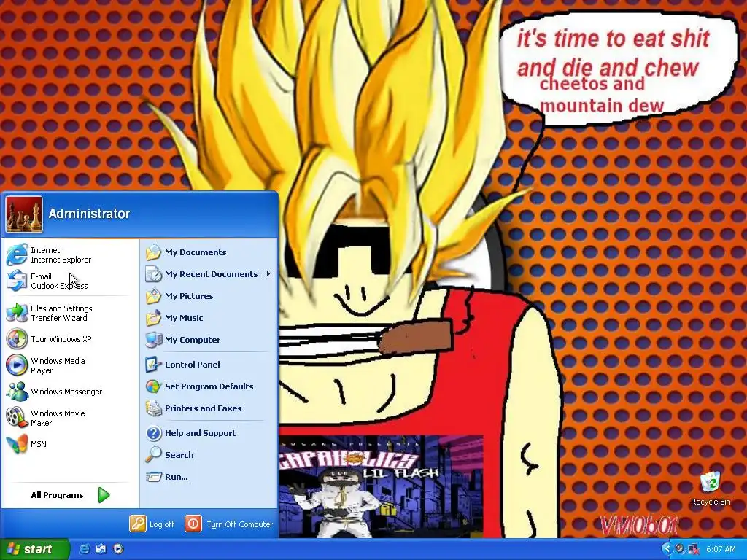Open the Printers and Faxes icon
Screen dimensions: 747x560
click(x=153, y=408)
